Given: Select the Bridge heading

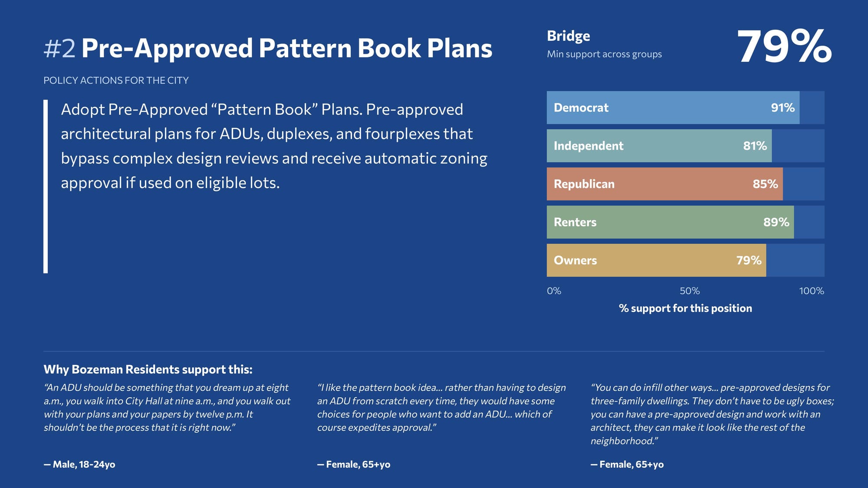Looking at the screenshot, I should 568,36.
